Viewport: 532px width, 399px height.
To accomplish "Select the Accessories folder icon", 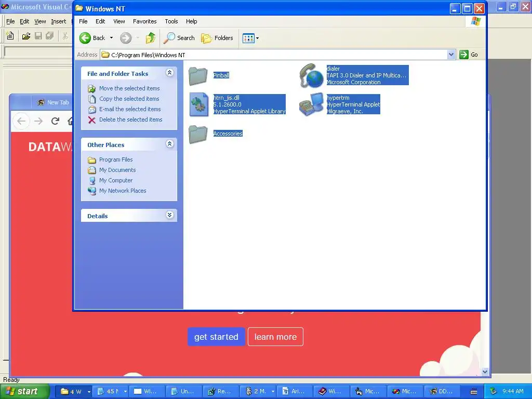I will click(x=198, y=134).
